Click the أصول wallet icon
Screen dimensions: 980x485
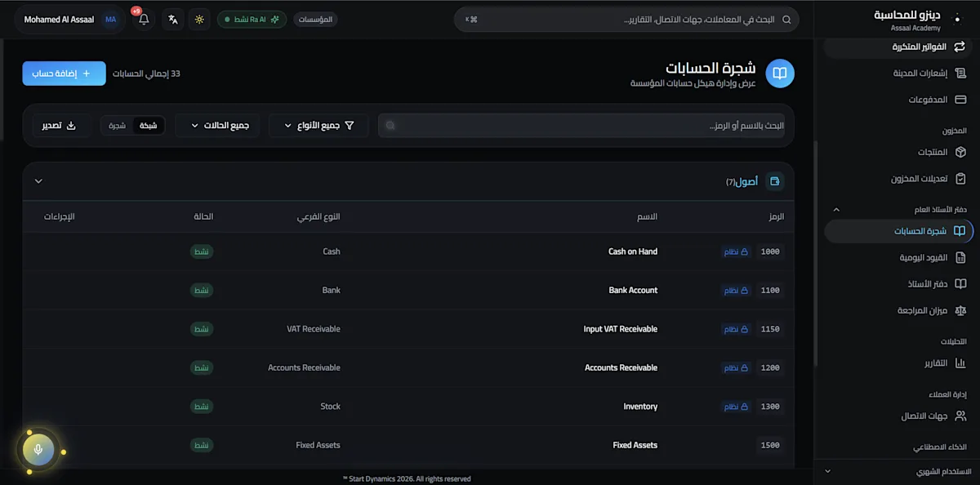(775, 181)
